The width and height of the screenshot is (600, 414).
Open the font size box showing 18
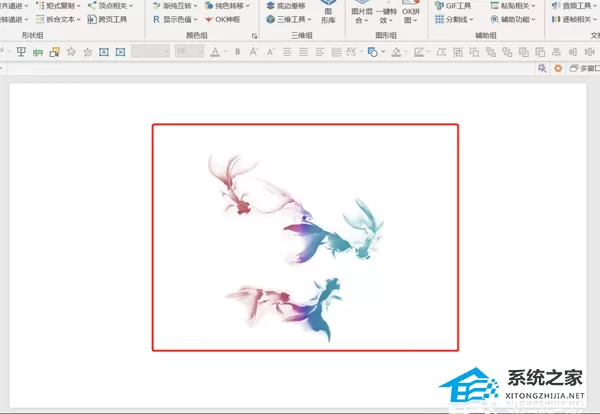pyautogui.click(x=189, y=51)
